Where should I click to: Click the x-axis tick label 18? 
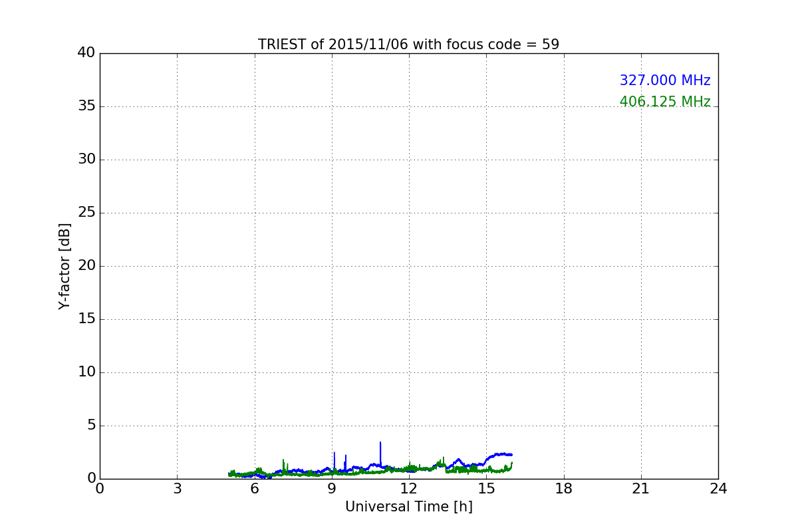coord(564,489)
